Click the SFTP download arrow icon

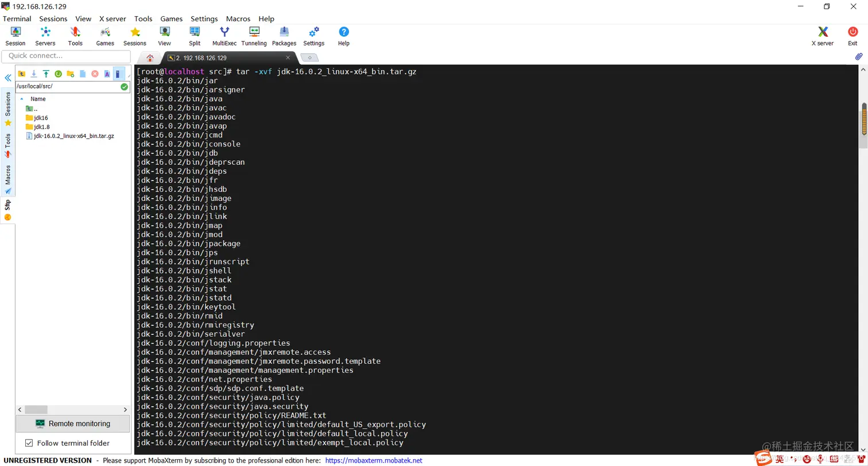click(34, 74)
